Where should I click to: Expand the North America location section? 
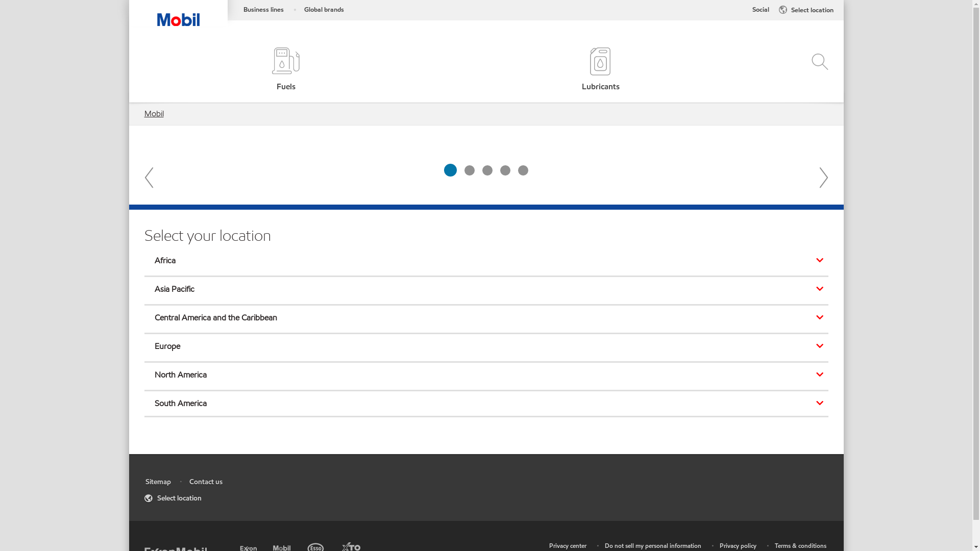(x=486, y=375)
